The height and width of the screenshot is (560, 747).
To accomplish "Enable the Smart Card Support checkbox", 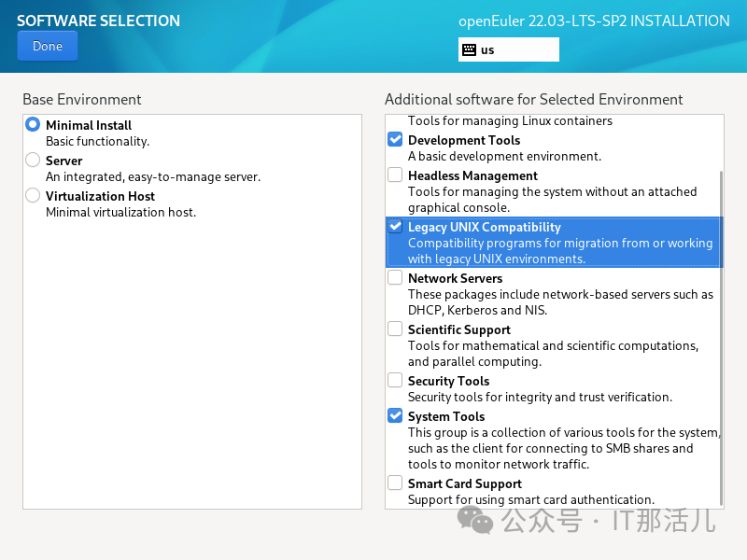I will click(x=395, y=483).
